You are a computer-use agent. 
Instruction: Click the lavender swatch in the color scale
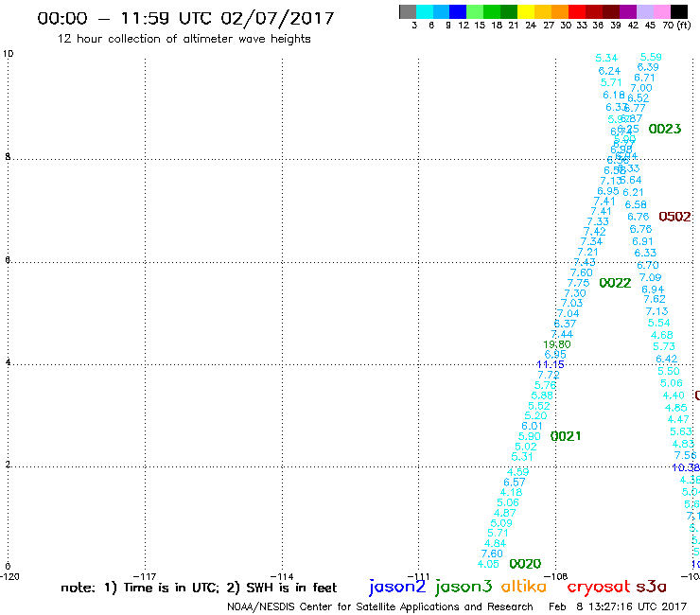click(644, 11)
